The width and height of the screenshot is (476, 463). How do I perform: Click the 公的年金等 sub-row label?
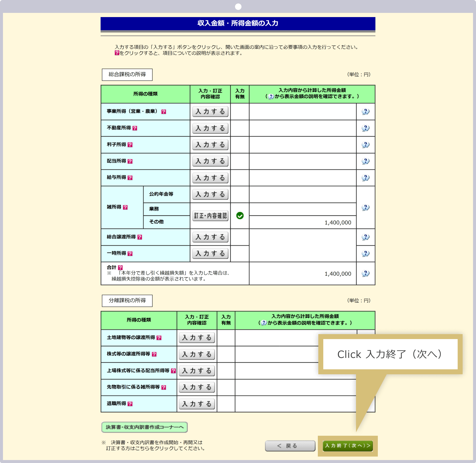[x=161, y=194]
